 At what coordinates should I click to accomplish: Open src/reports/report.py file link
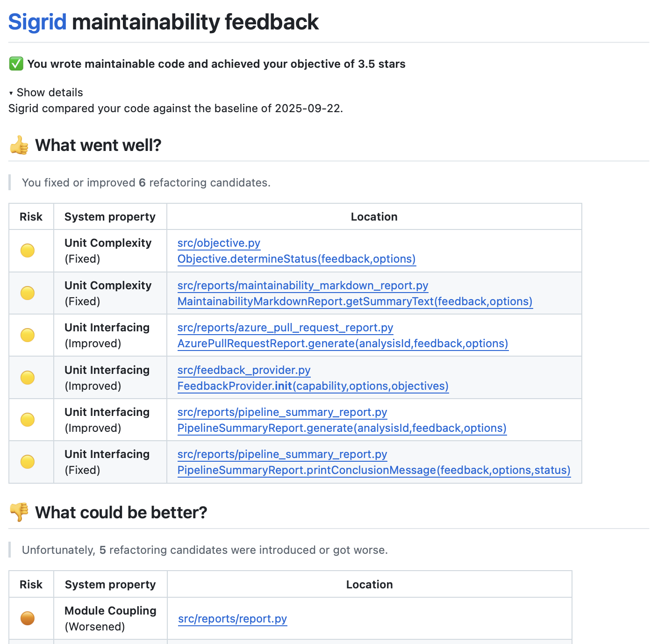(232, 619)
